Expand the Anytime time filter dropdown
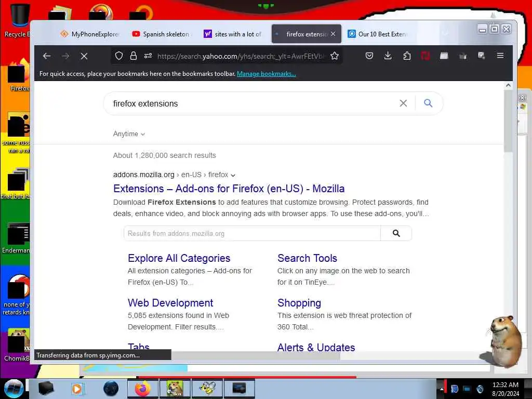This screenshot has width=532, height=399. click(129, 134)
